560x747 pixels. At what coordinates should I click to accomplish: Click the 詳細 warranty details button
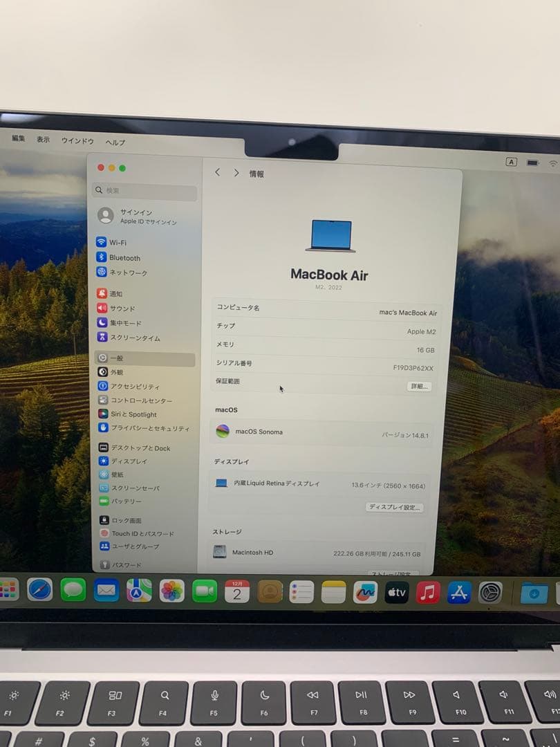pos(418,387)
